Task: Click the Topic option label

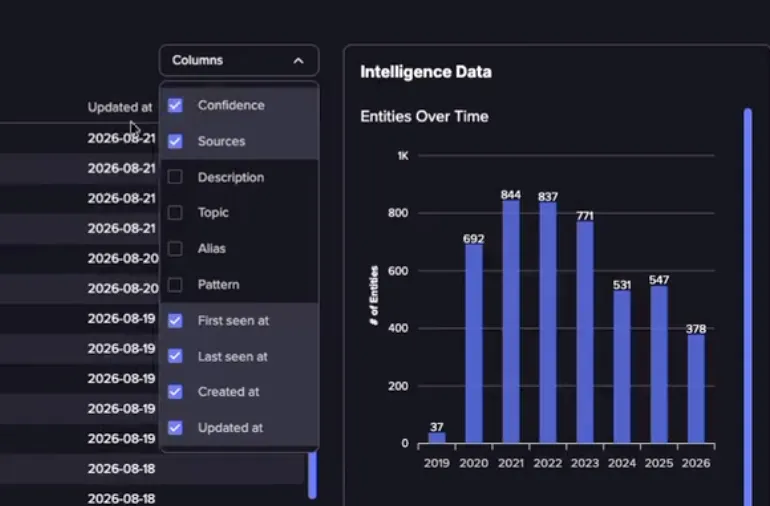Action: 213,213
